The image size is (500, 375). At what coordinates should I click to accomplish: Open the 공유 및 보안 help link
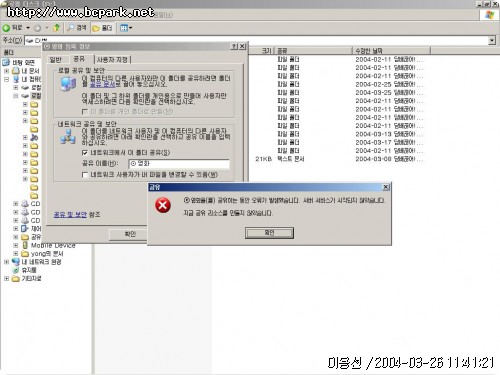click(70, 214)
